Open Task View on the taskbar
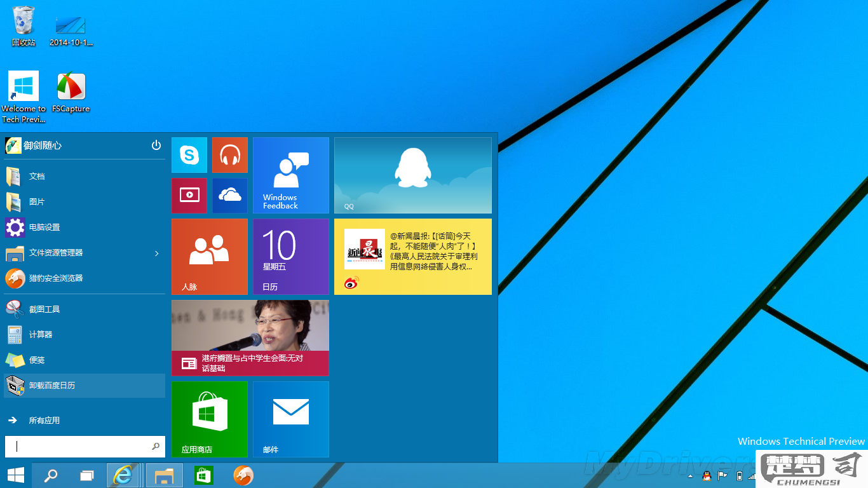868x488 pixels. tap(87, 475)
